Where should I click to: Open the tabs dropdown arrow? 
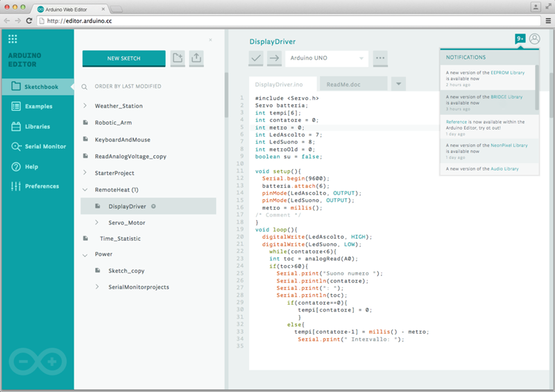[398, 84]
